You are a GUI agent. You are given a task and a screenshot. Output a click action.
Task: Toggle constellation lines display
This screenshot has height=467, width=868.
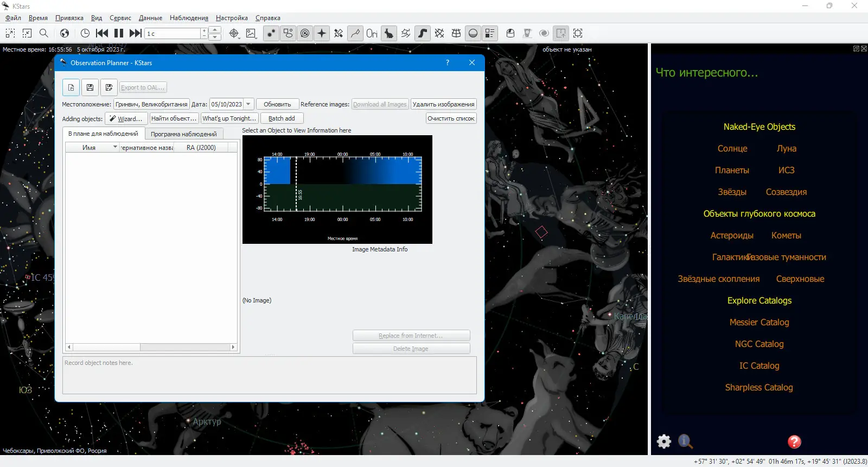click(x=355, y=33)
